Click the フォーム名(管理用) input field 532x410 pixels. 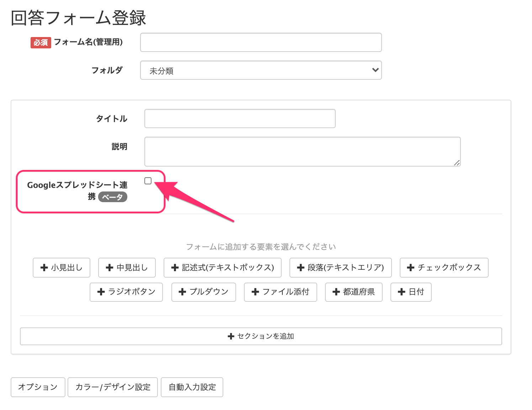pos(261,42)
